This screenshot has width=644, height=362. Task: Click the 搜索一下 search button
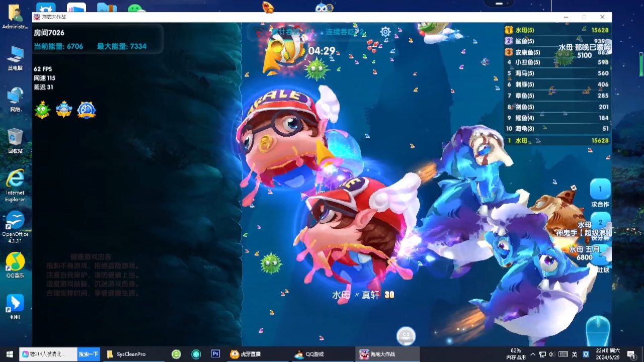[88, 354]
